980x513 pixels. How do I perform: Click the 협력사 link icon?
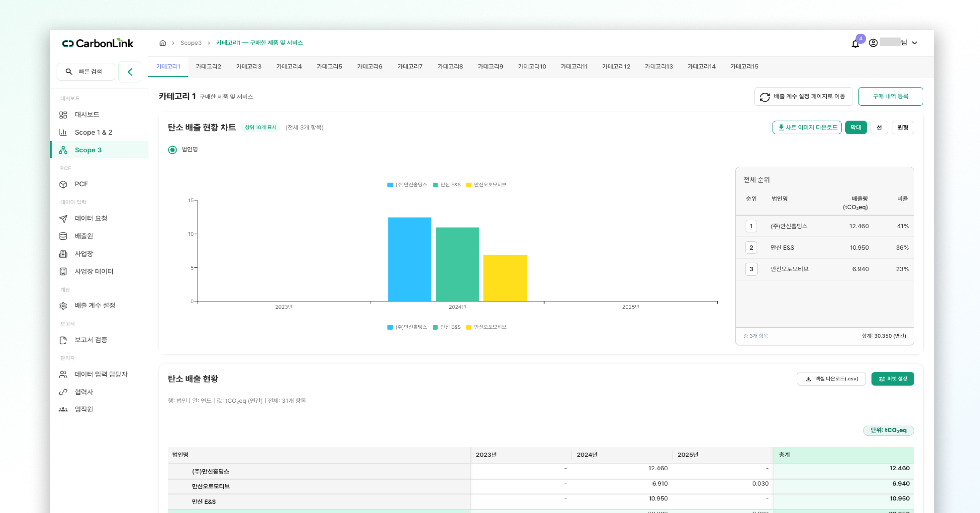(63, 392)
